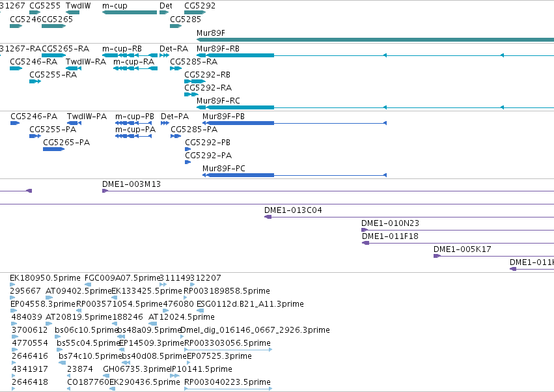Select the TwdlW gene label
The width and height of the screenshot is (554, 392).
78,6
